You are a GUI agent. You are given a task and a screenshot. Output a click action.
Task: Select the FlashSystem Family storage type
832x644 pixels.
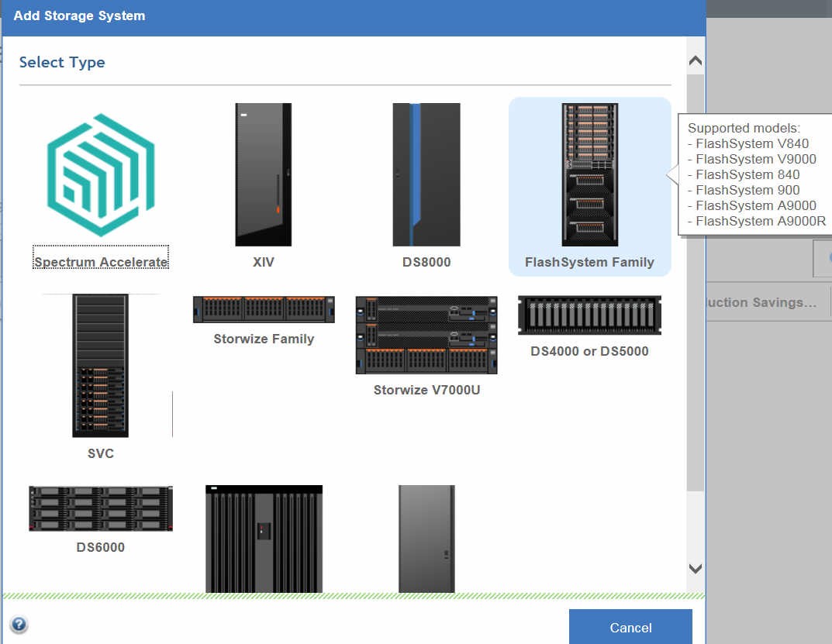(589, 174)
